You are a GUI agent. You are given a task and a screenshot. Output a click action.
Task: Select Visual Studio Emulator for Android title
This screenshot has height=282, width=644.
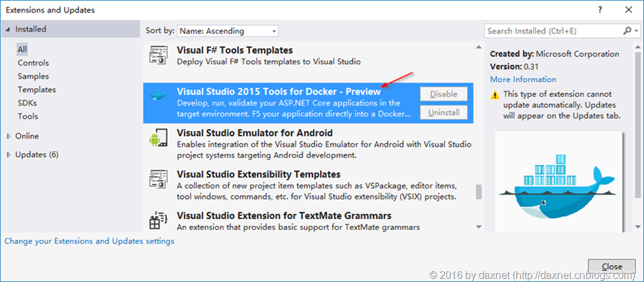(x=255, y=133)
